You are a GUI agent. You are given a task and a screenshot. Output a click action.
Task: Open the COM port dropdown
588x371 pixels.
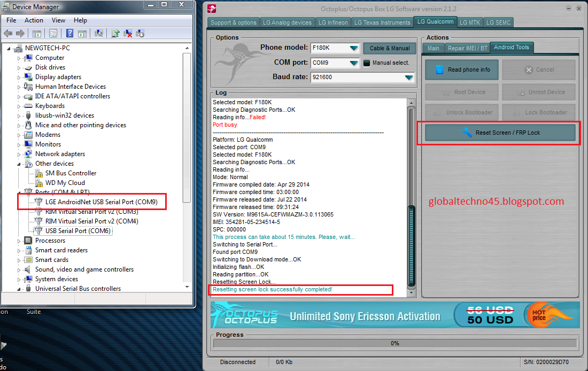[353, 63]
